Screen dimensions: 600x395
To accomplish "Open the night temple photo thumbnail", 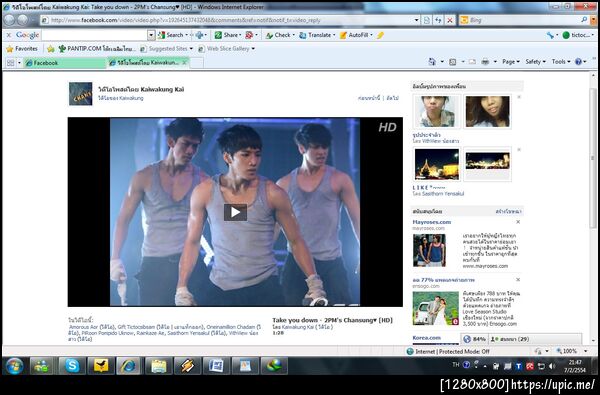I will coord(437,165).
